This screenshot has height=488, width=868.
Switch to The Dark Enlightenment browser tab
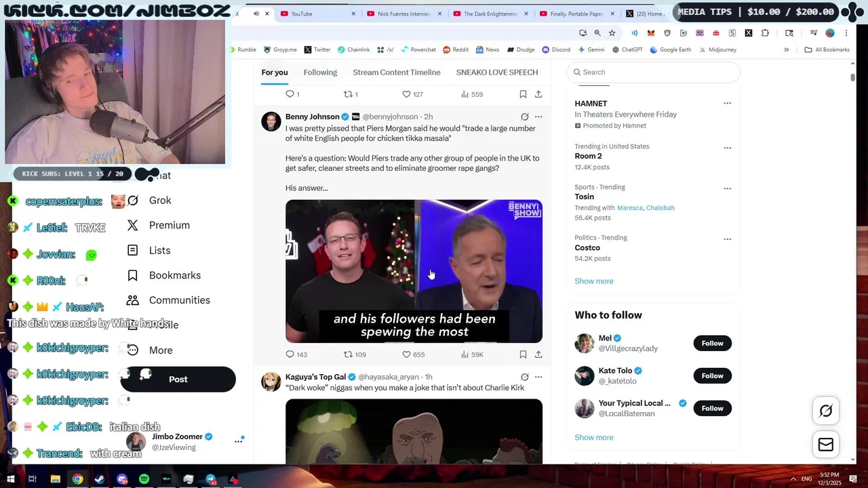[491, 14]
